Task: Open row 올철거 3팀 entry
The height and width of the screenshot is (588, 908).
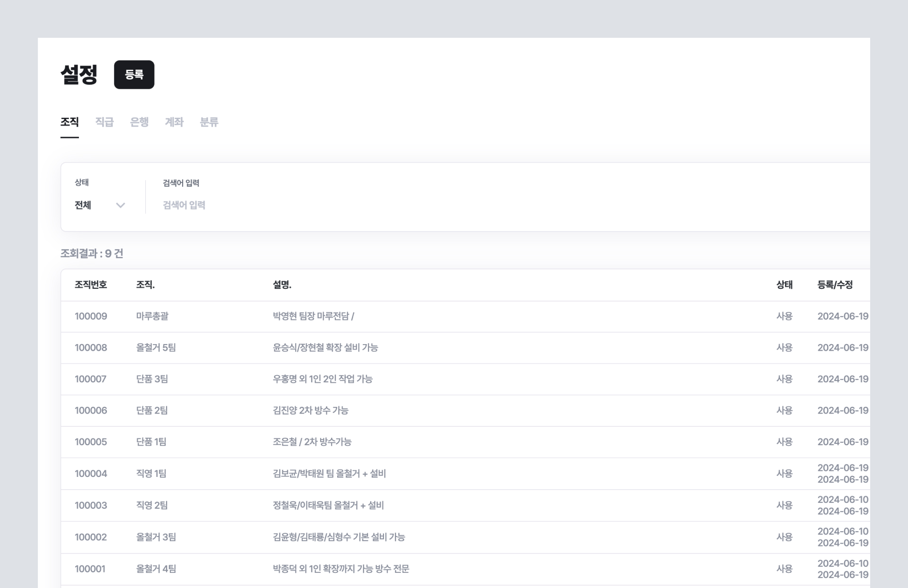Action: (x=156, y=537)
